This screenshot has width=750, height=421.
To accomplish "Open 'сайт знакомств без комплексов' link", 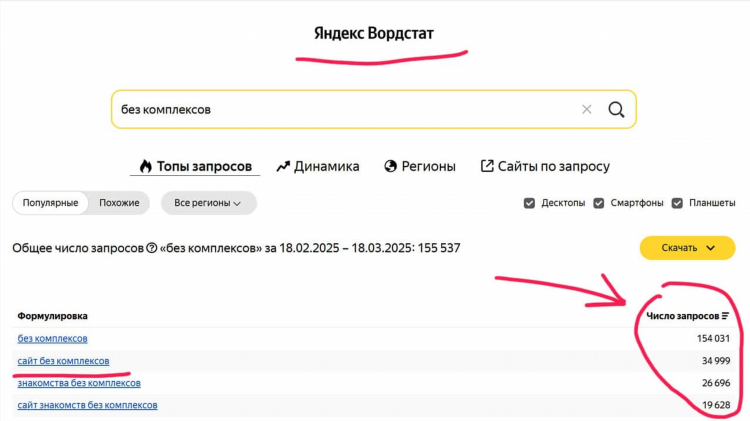I will 88,405.
